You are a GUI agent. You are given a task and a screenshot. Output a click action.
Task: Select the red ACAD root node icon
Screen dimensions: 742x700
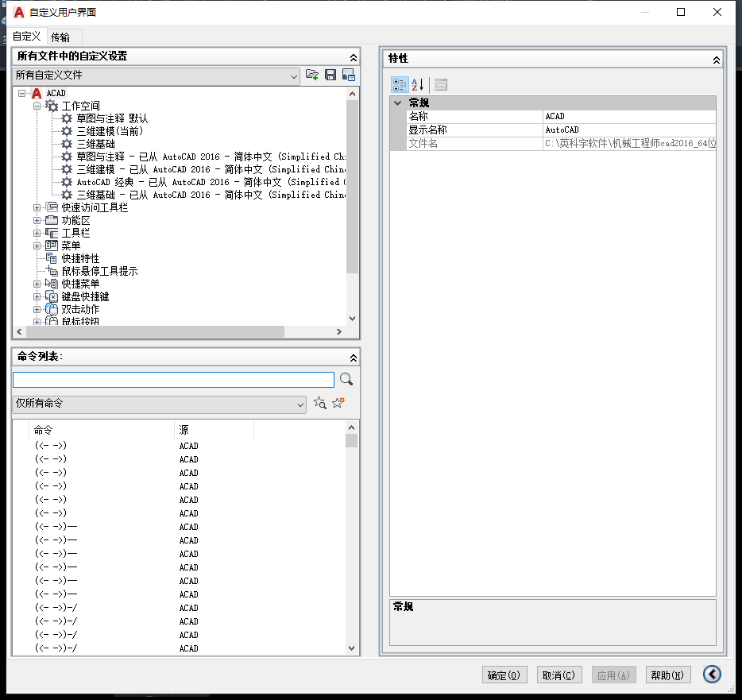pyautogui.click(x=37, y=93)
